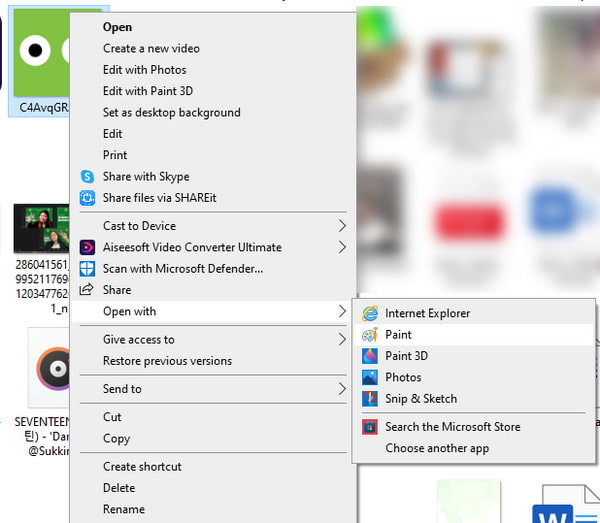This screenshot has width=600, height=523.
Task: Select the 286041561 photo thumbnail
Action: click(x=41, y=228)
